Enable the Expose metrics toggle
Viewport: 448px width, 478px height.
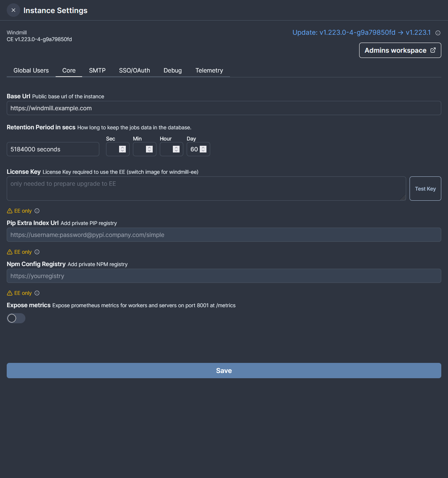tap(16, 318)
